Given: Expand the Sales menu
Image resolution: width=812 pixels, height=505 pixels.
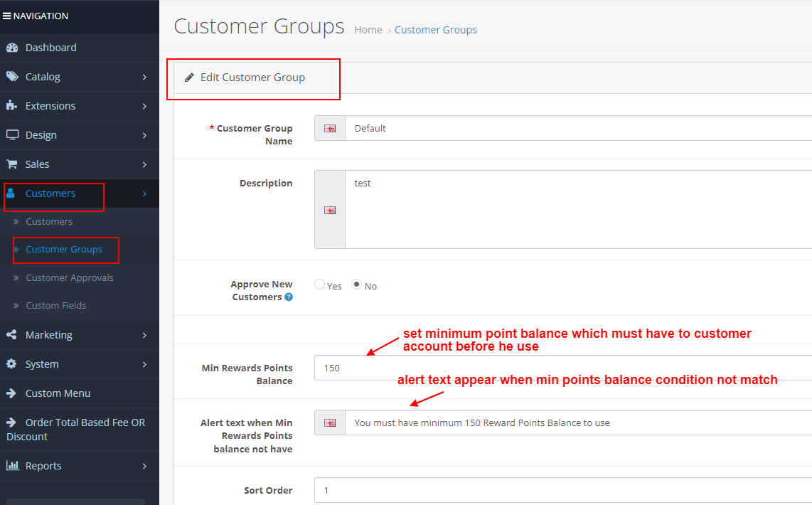Looking at the screenshot, I should tap(36, 164).
